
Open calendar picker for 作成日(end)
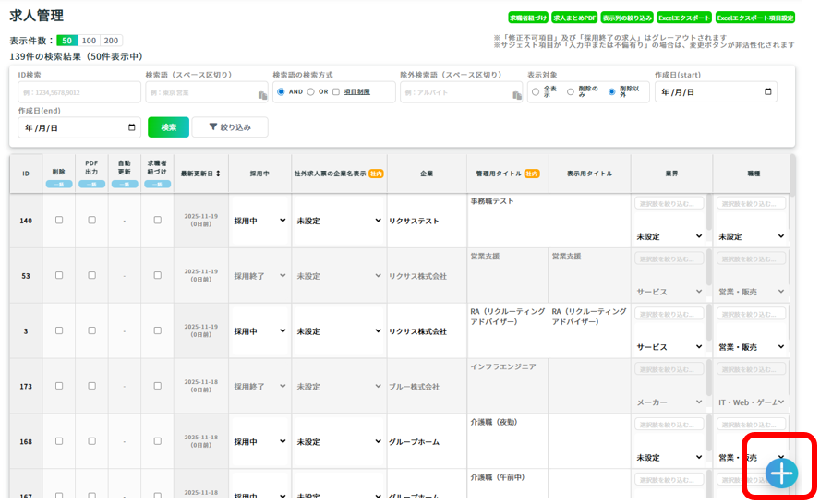[x=131, y=127]
